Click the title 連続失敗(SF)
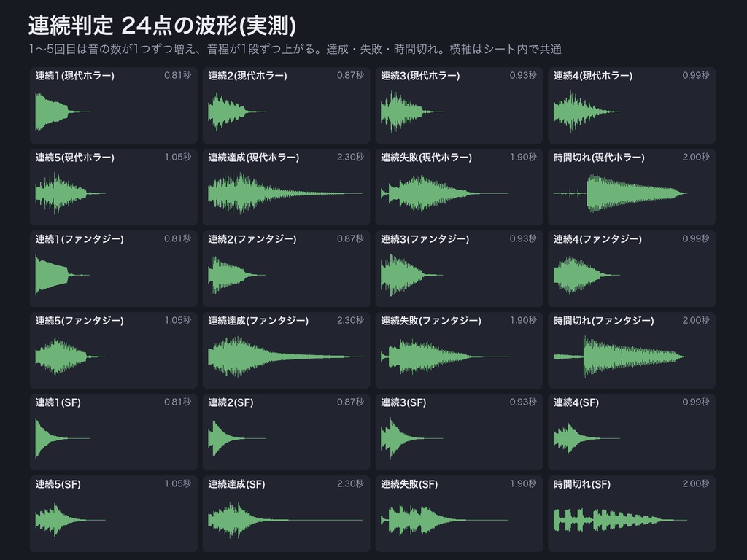Image resolution: width=747 pixels, height=560 pixels. [409, 484]
